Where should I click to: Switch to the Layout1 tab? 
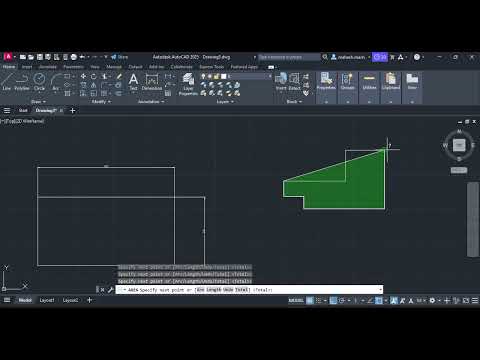(47, 300)
